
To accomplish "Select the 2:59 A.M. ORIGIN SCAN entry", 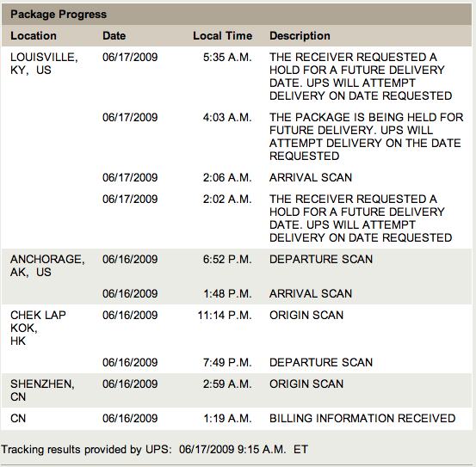I will tap(306, 384).
